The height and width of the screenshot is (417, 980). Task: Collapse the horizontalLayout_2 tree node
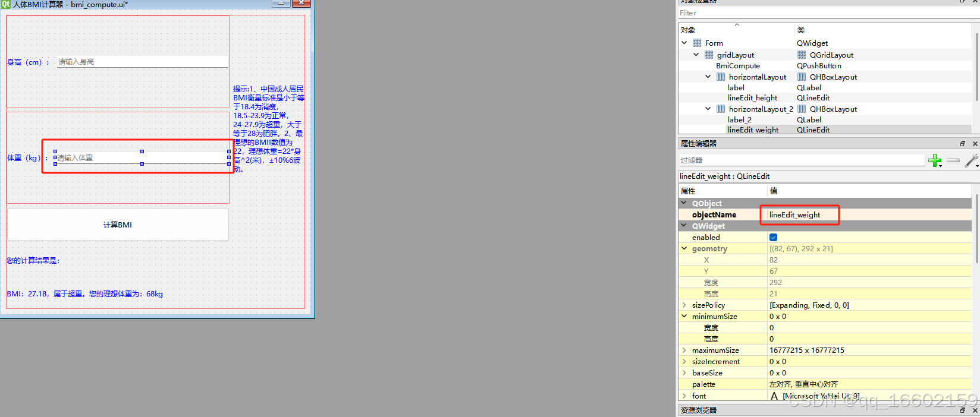708,109
